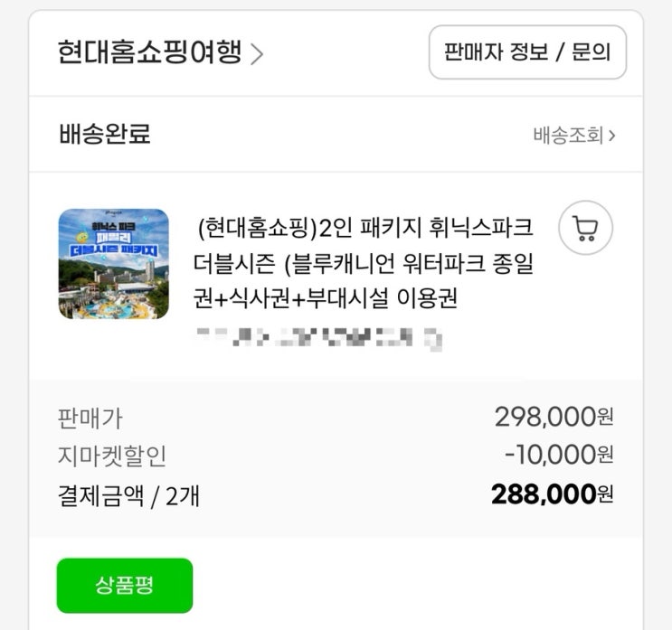Click the 원 unit after the bold total
Viewport: 672px width, 630px height.
(x=605, y=495)
